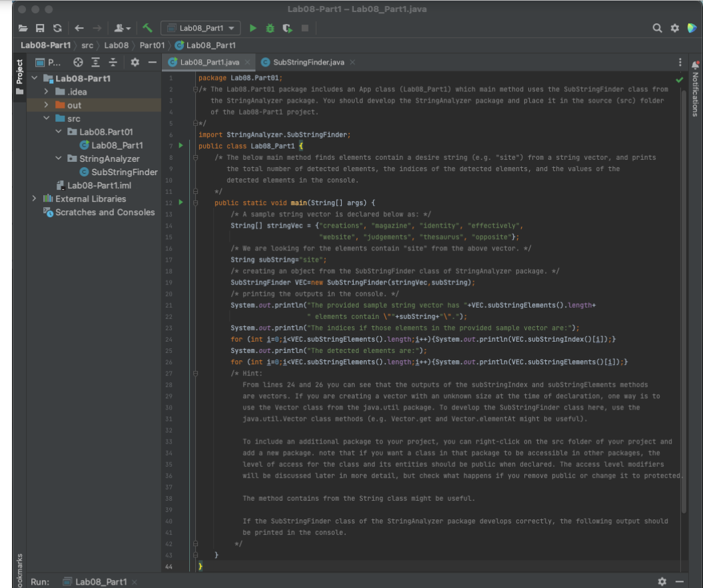Toggle code folding at line 12

click(196, 202)
